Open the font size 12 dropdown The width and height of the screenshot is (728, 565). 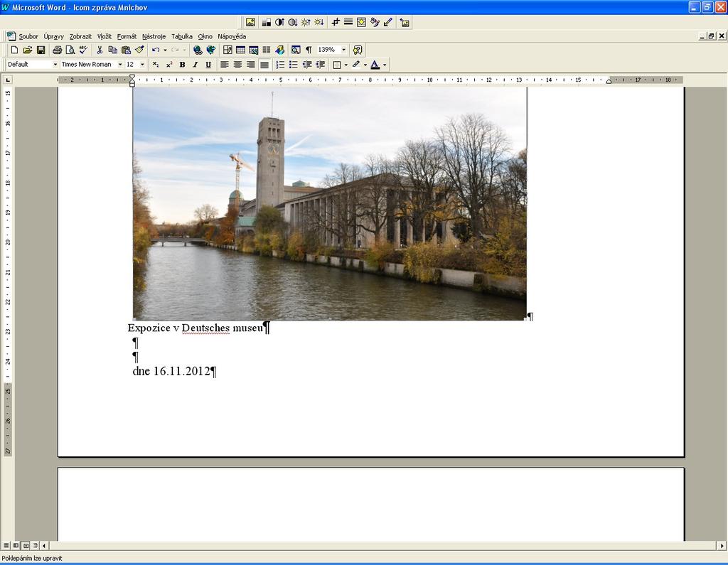point(142,65)
